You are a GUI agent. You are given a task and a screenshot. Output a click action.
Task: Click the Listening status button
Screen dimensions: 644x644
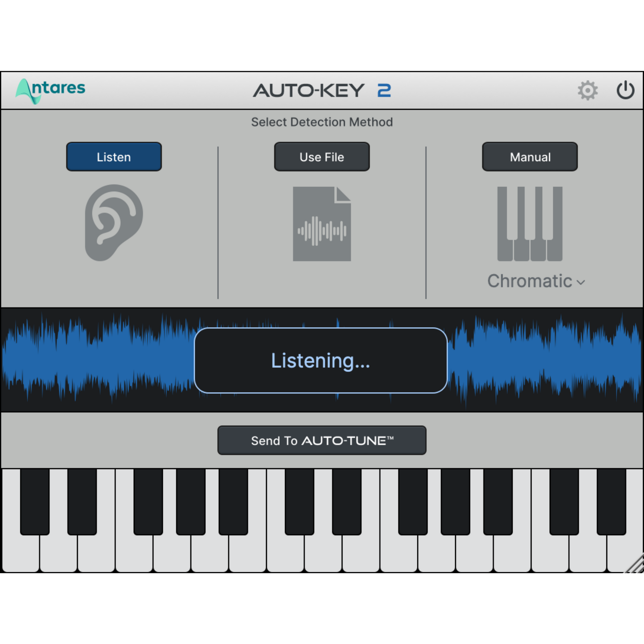coord(321,360)
